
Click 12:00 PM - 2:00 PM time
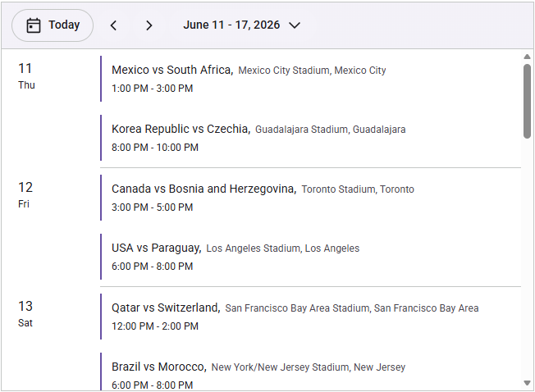155,326
